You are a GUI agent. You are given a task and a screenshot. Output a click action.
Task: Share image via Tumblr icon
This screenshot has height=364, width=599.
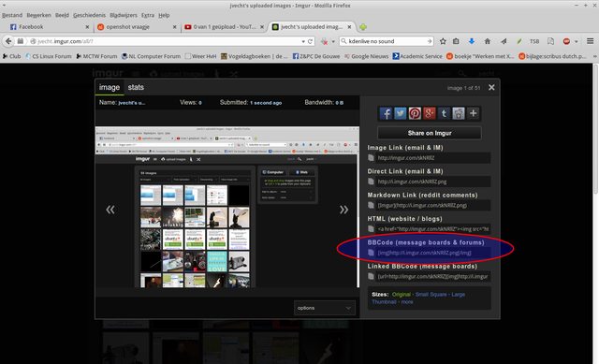[x=444, y=113]
